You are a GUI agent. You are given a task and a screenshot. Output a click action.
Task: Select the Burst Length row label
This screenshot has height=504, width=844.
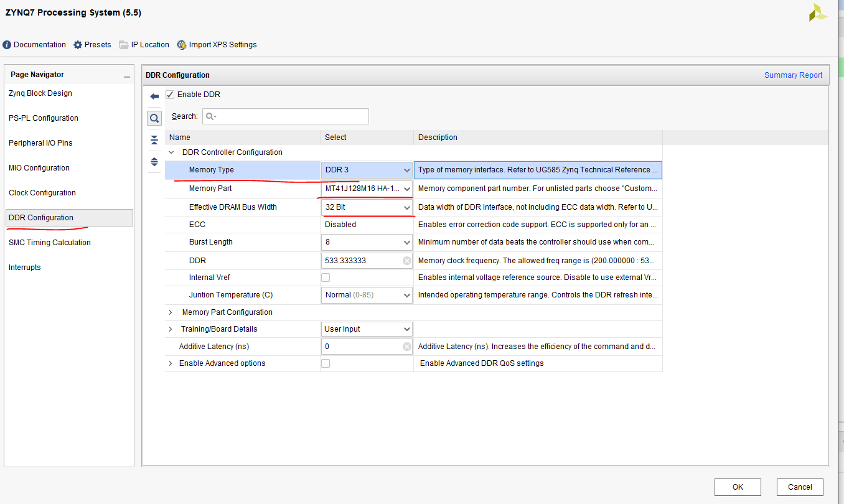pos(211,242)
